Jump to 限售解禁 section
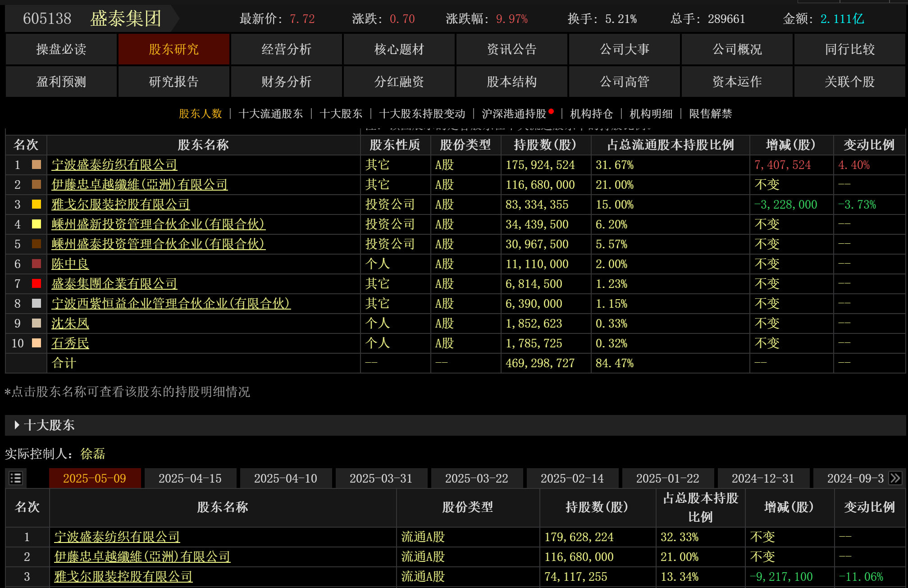 point(711,114)
